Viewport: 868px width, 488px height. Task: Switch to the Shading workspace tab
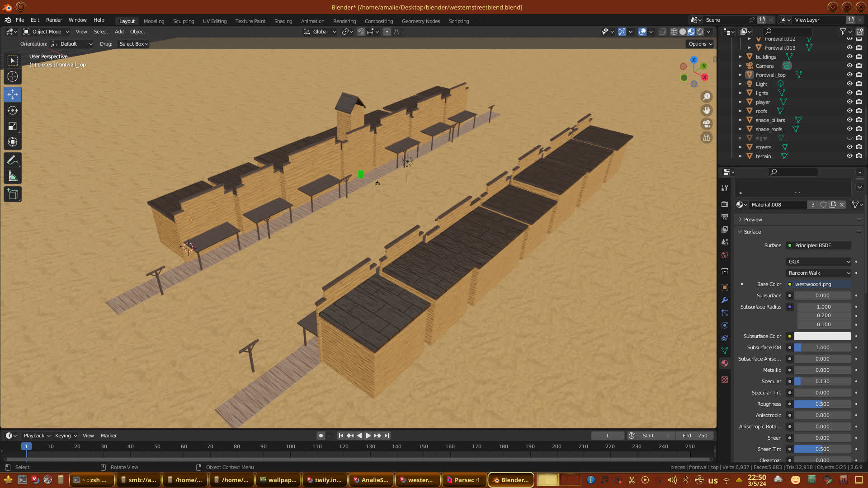(x=283, y=21)
